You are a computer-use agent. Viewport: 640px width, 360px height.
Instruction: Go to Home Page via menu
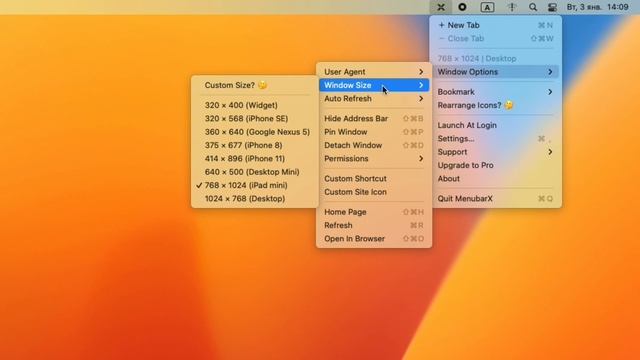(x=374, y=212)
